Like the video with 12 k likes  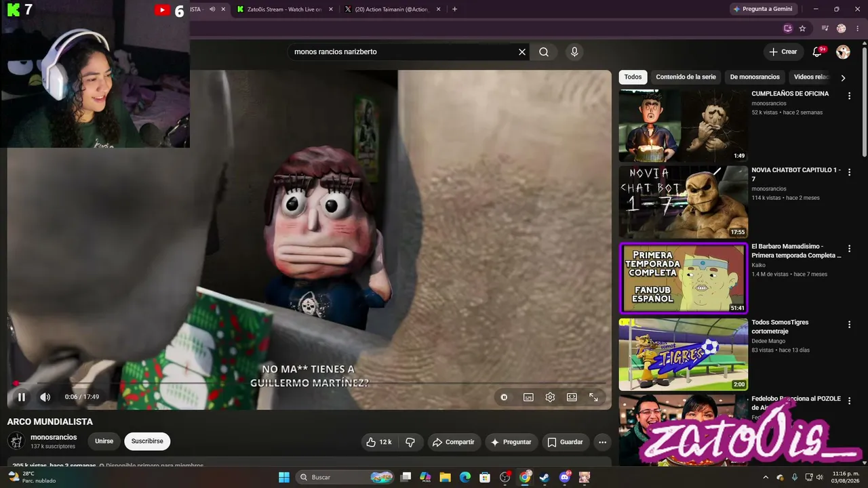(x=379, y=442)
